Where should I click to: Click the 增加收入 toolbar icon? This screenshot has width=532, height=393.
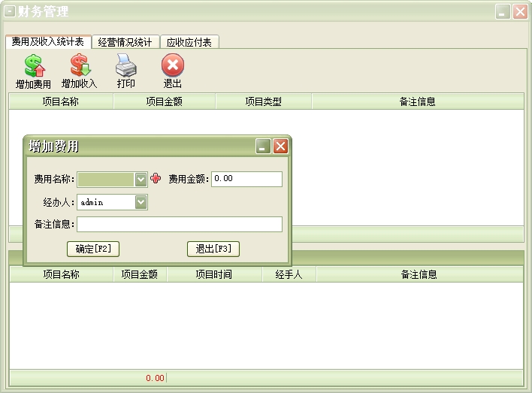tap(79, 66)
